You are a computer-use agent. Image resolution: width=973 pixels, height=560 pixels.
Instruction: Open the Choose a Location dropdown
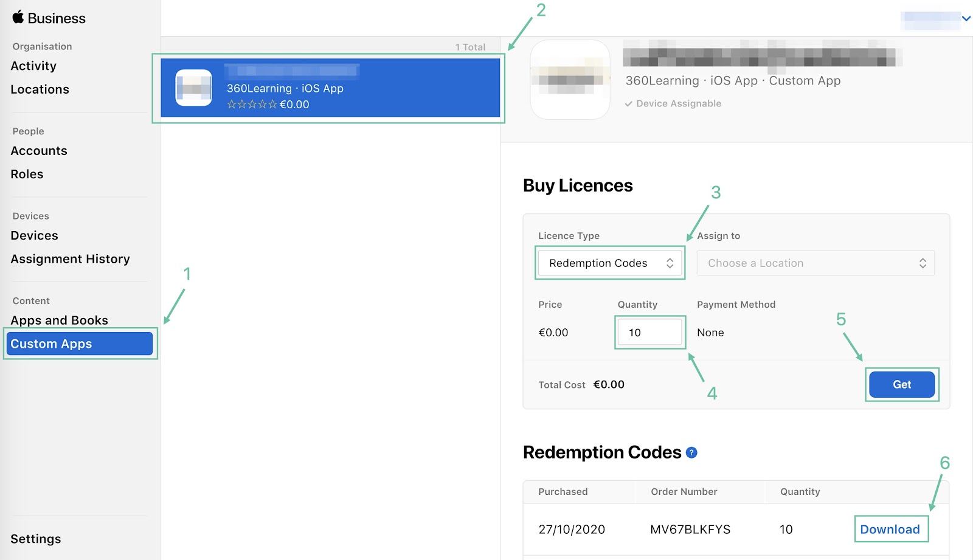pyautogui.click(x=815, y=263)
